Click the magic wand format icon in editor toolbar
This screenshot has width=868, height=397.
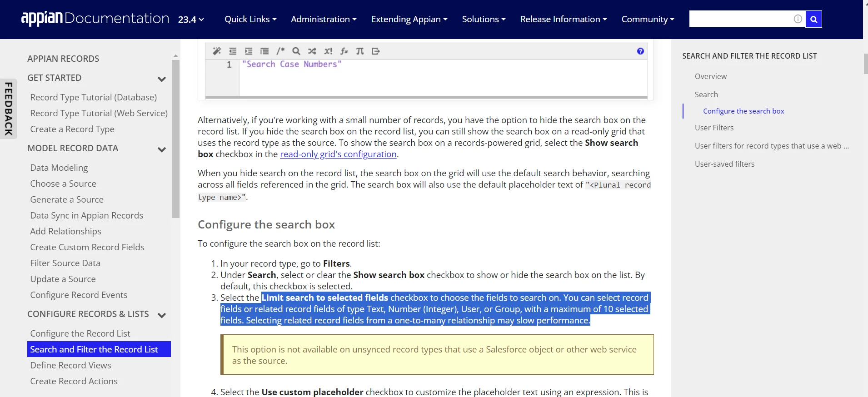(x=217, y=51)
